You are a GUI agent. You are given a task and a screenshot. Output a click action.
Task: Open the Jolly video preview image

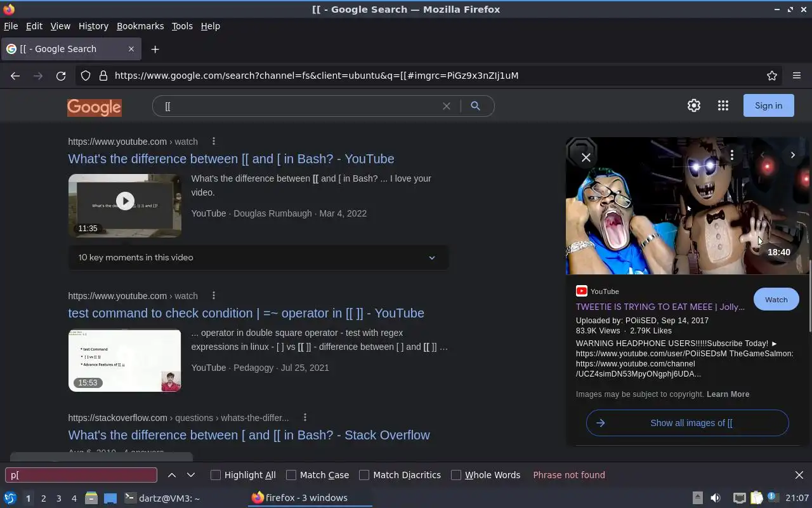(687, 206)
